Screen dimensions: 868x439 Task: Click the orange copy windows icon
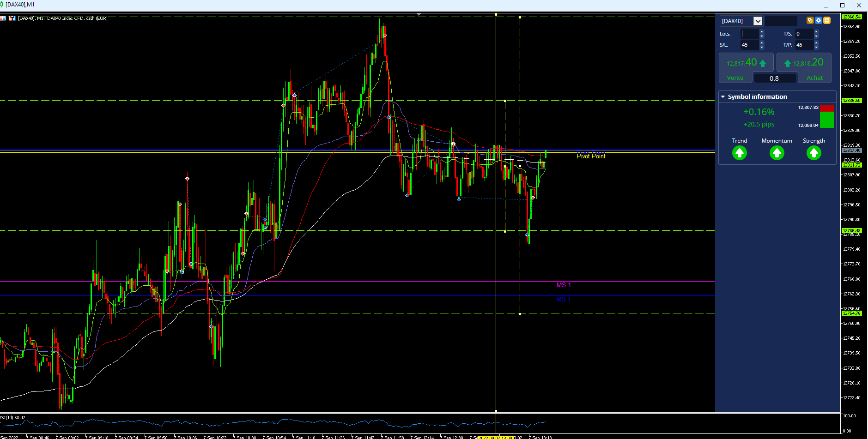810,20
